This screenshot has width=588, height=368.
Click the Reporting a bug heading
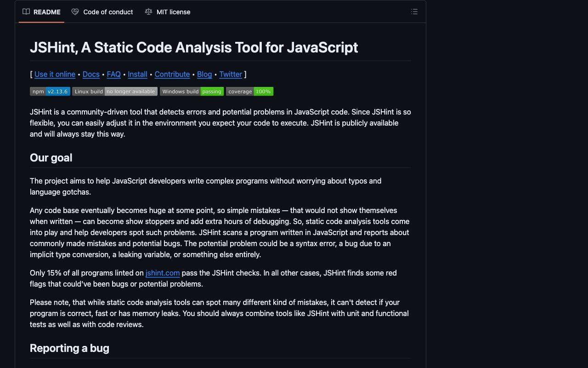coord(69,348)
